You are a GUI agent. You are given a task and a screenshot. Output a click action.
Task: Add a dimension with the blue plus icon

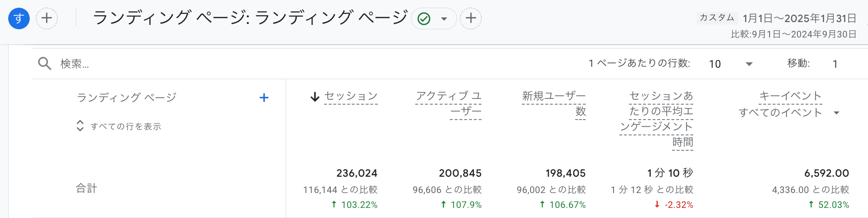coord(264,98)
